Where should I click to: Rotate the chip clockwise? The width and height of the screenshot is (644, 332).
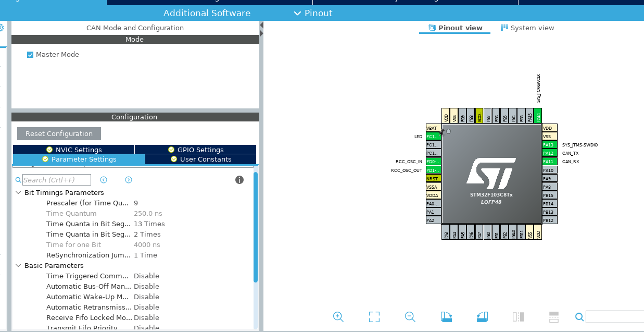pos(446,316)
